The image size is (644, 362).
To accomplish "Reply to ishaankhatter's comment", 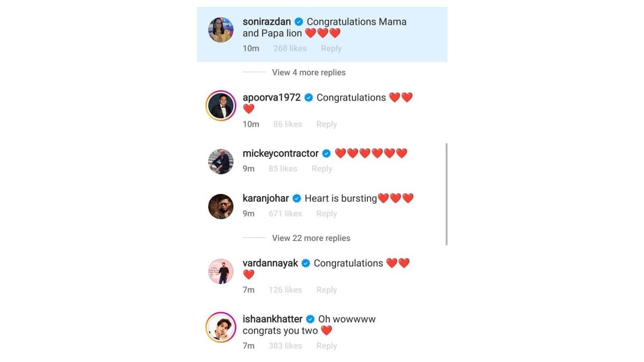I will 326,346.
